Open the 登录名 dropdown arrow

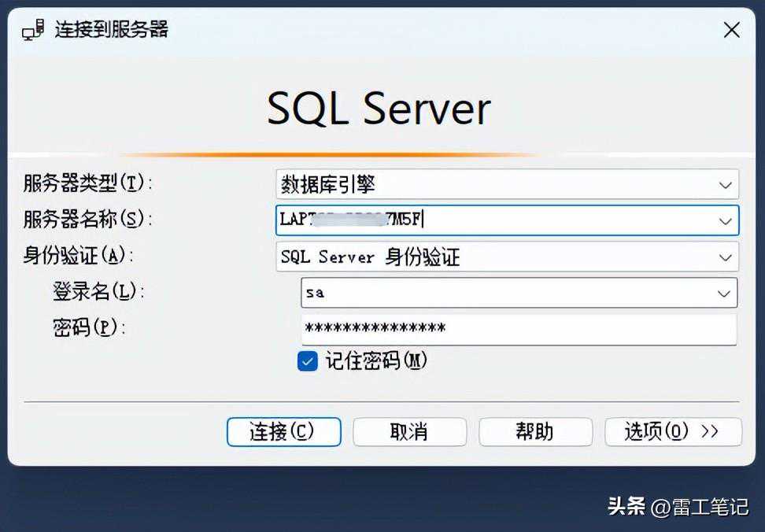click(723, 294)
